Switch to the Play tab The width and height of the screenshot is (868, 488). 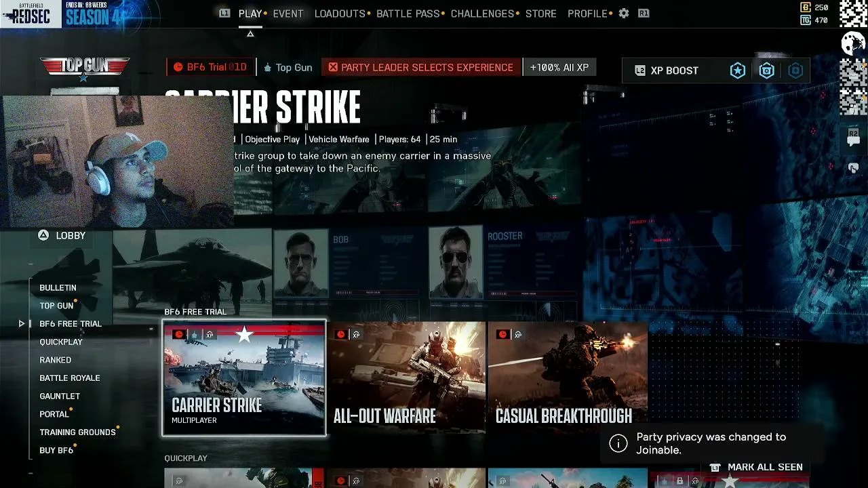coord(250,14)
